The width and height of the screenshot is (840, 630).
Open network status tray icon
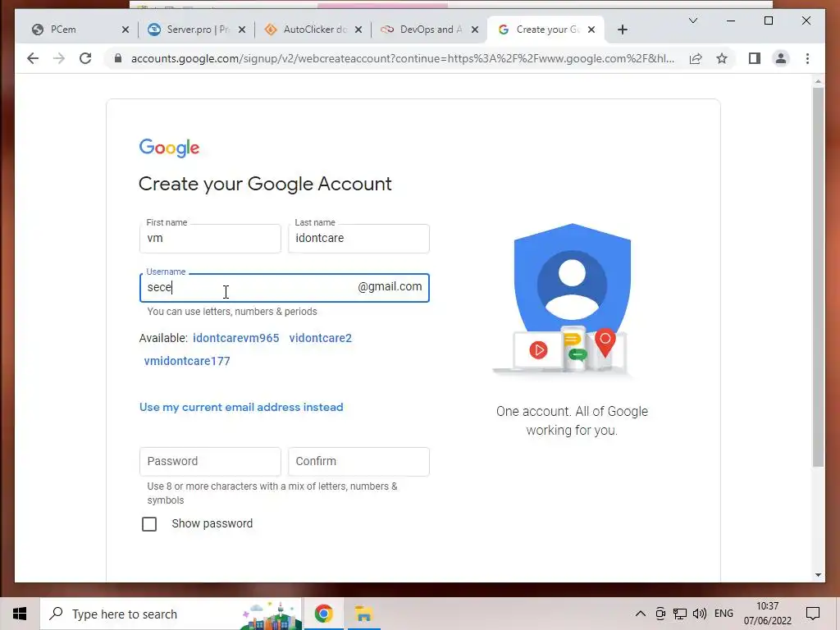(x=680, y=614)
